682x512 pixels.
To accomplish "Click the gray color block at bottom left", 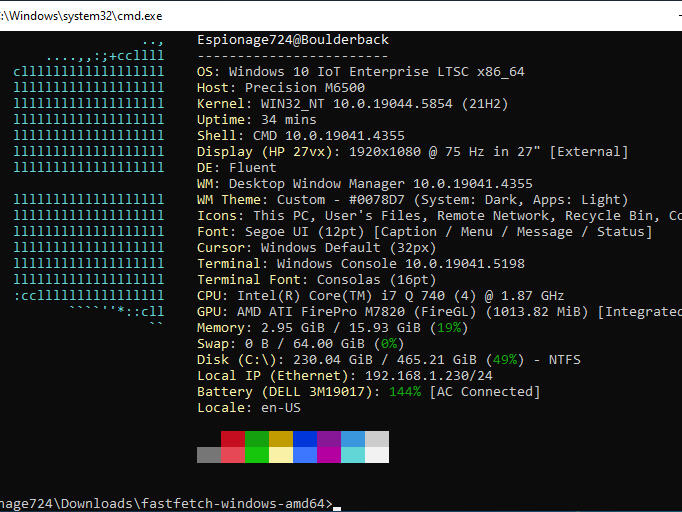I will pyautogui.click(x=209, y=455).
